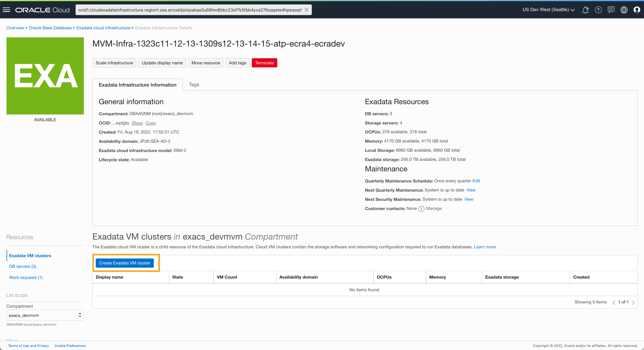Click the info icon beside Customer contacts
This screenshot has height=350, width=644.
click(x=422, y=209)
